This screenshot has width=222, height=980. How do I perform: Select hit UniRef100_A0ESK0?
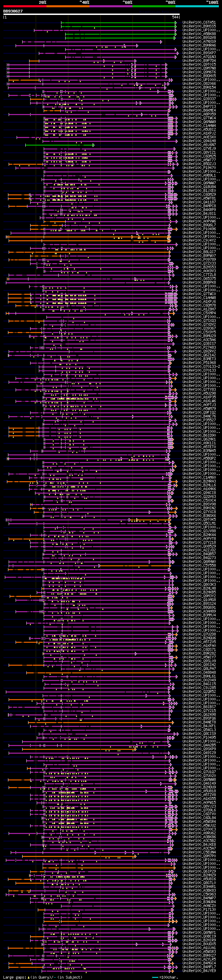click(199, 137)
